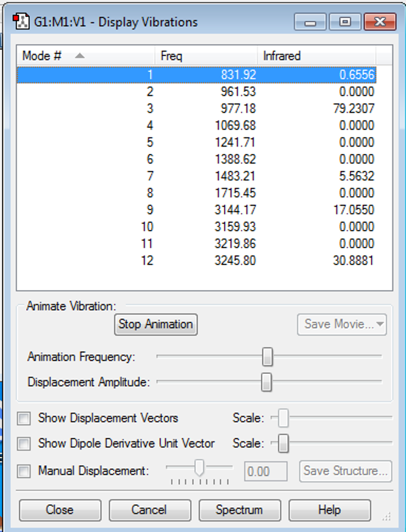Select mode 7 with frequency 1483.21

(x=196, y=176)
